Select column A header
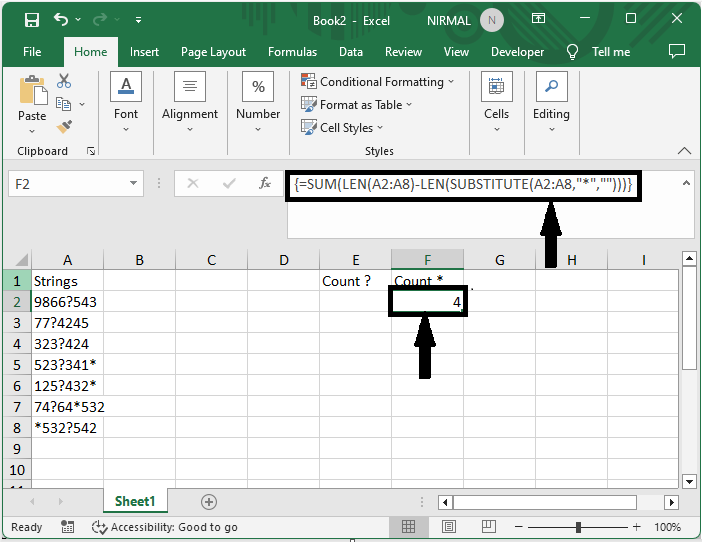This screenshot has width=702, height=542. pos(67,260)
